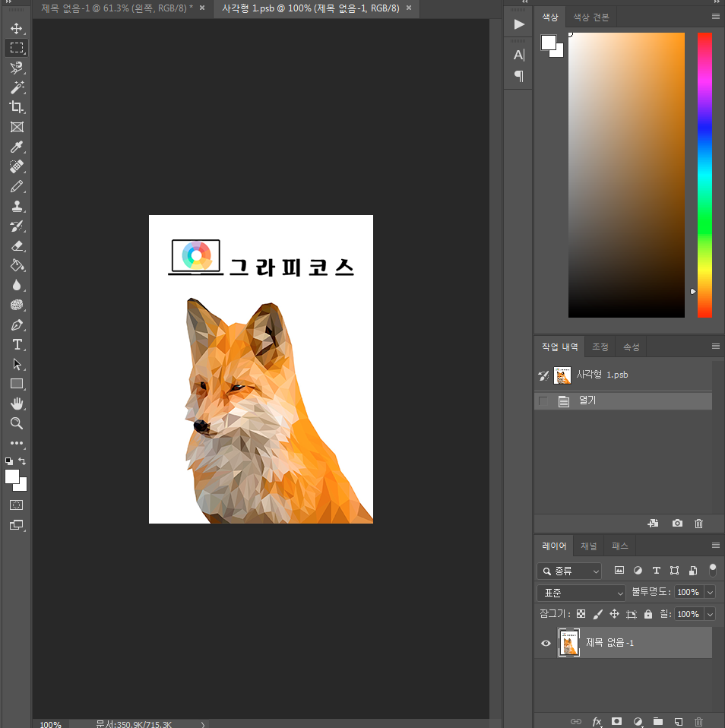The height and width of the screenshot is (728, 725).
Task: Select the Path Selection tool
Action: [x=17, y=365]
